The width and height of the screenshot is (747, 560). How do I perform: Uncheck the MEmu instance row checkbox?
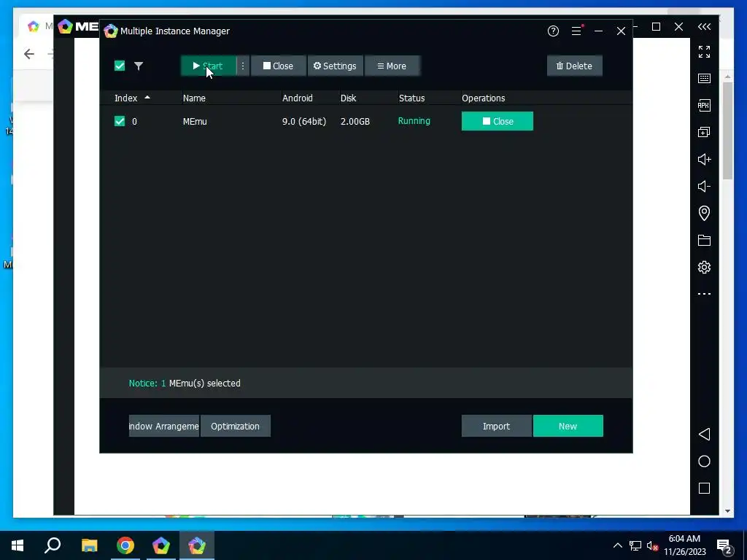pos(120,122)
